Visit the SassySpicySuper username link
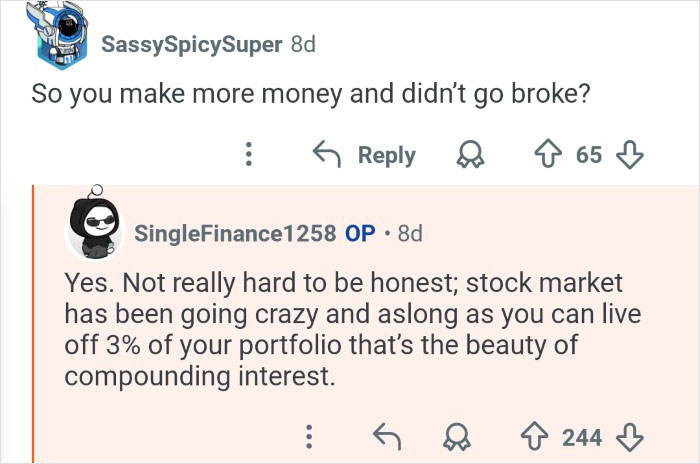The height and width of the screenshot is (464, 700). tap(191, 45)
